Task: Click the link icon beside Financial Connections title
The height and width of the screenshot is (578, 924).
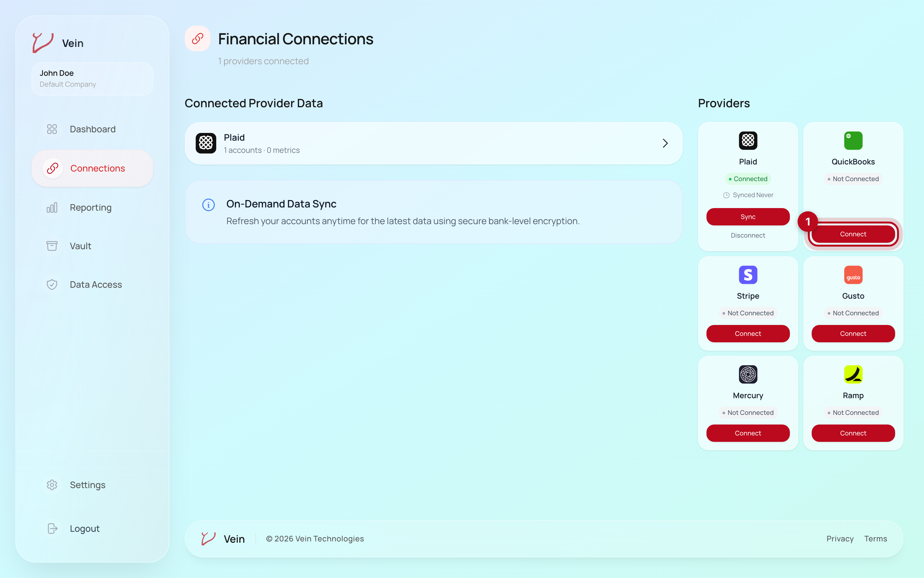Action: tap(197, 39)
